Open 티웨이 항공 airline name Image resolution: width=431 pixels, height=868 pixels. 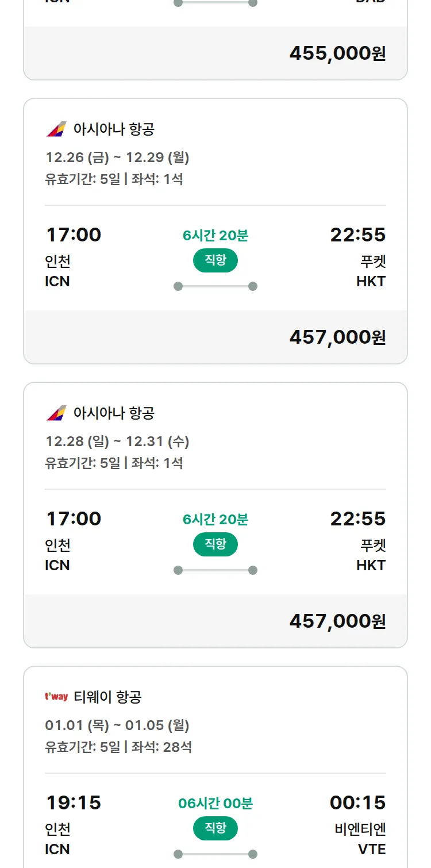tap(107, 697)
